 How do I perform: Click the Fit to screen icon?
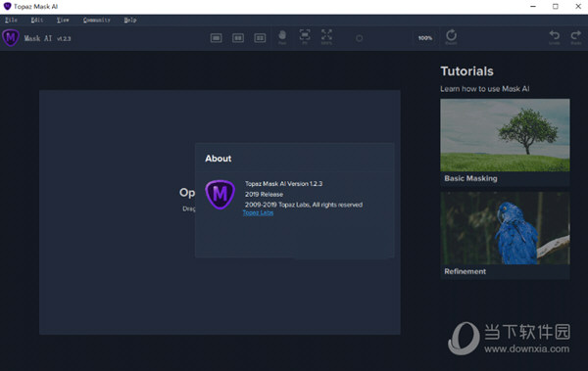pyautogui.click(x=305, y=37)
